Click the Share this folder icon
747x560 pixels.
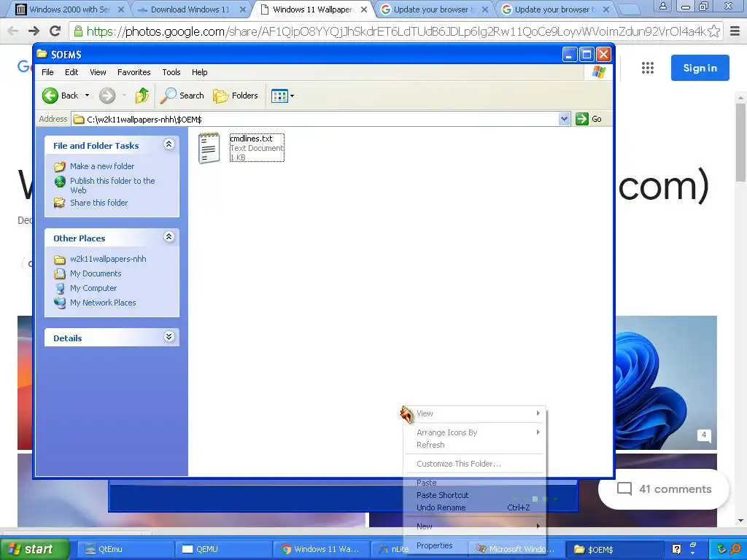coord(60,203)
